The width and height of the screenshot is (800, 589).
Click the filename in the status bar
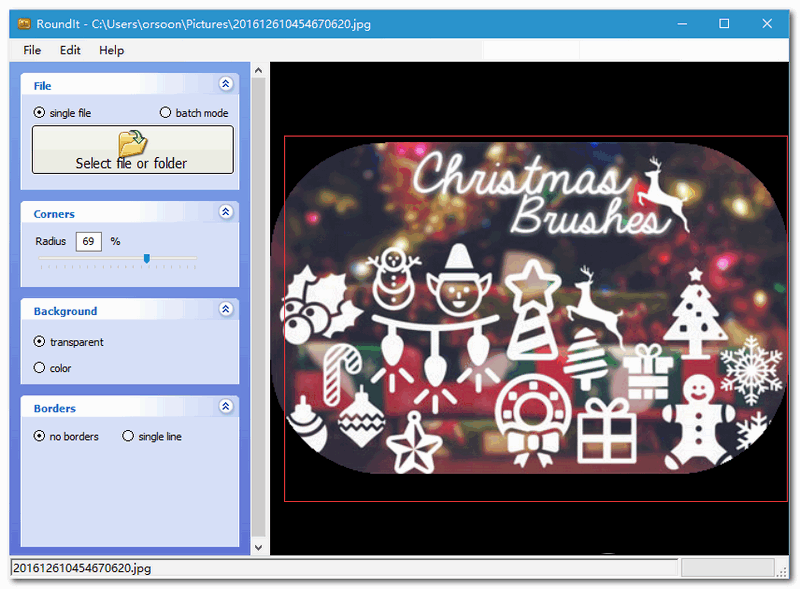[83, 567]
